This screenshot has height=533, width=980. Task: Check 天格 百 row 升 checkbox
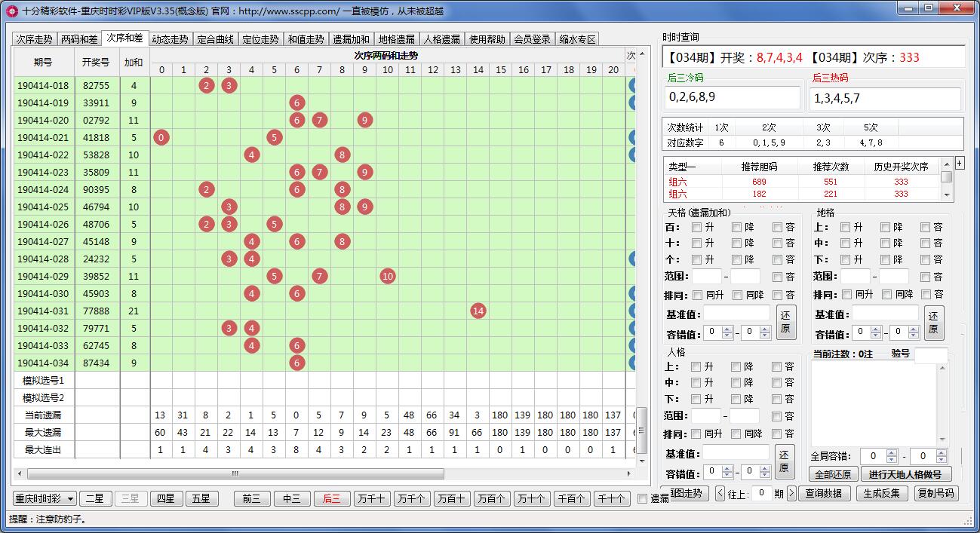(697, 227)
